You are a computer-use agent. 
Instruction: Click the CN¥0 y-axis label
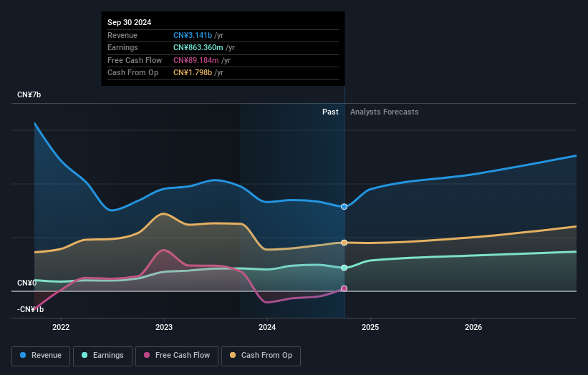tap(26, 283)
